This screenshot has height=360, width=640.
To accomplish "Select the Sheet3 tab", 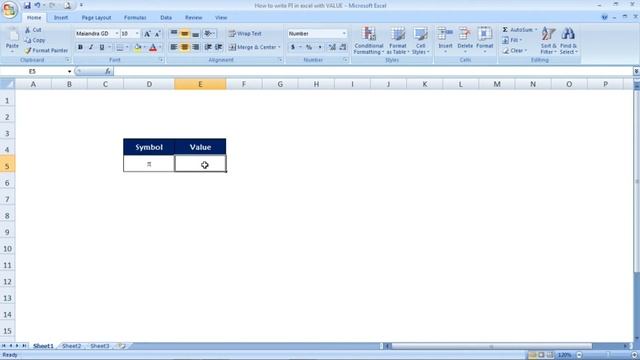I will (x=100, y=346).
